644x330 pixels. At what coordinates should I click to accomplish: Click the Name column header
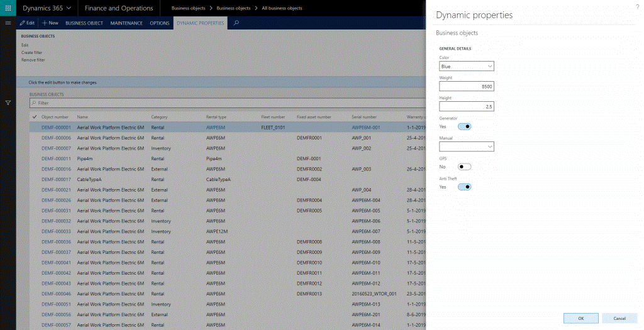pos(82,117)
